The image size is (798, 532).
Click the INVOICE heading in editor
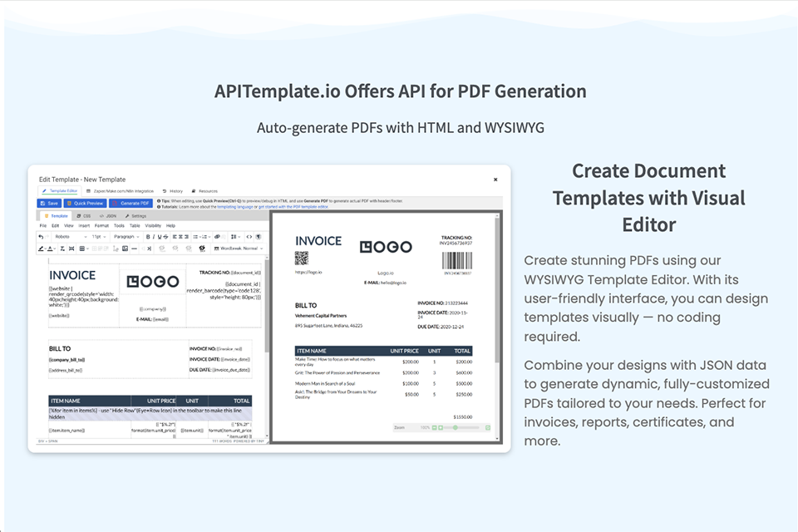click(72, 275)
